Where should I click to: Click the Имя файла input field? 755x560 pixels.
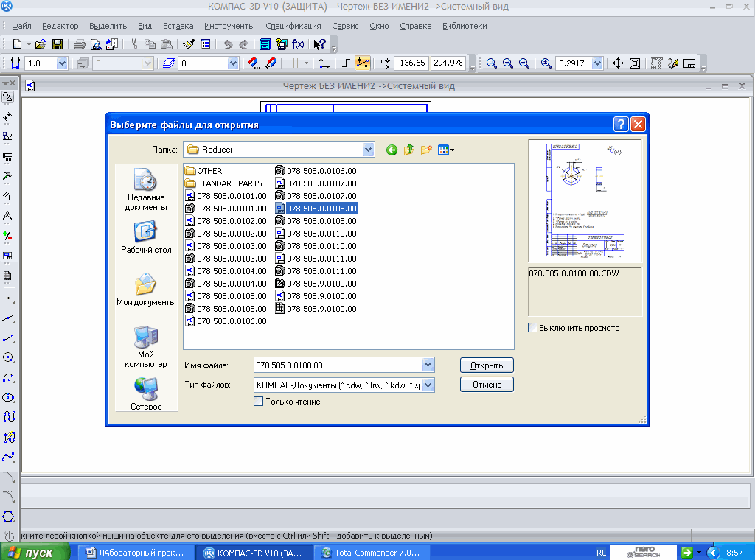click(x=338, y=365)
